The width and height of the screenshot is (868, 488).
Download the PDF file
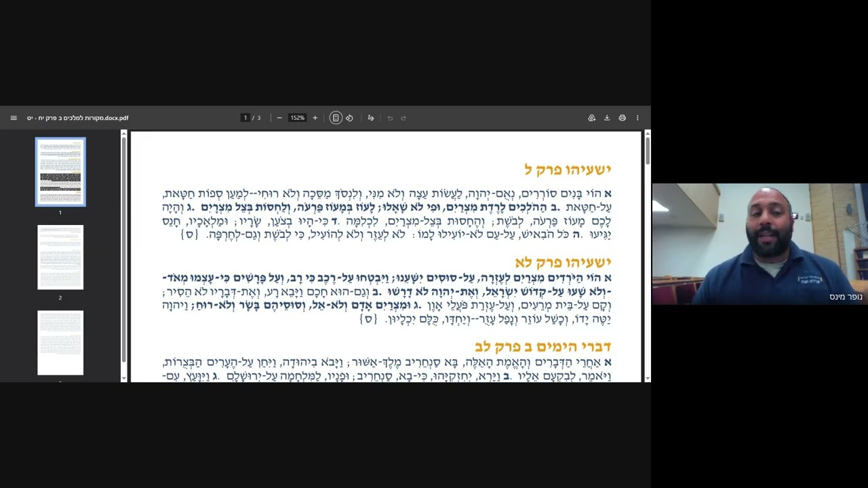607,118
